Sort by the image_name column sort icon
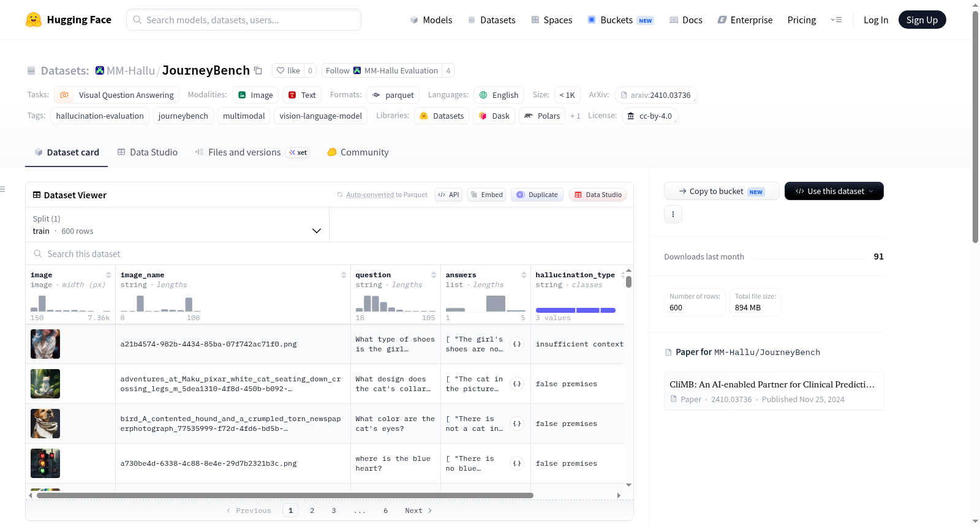The height and width of the screenshot is (527, 980). click(x=344, y=275)
